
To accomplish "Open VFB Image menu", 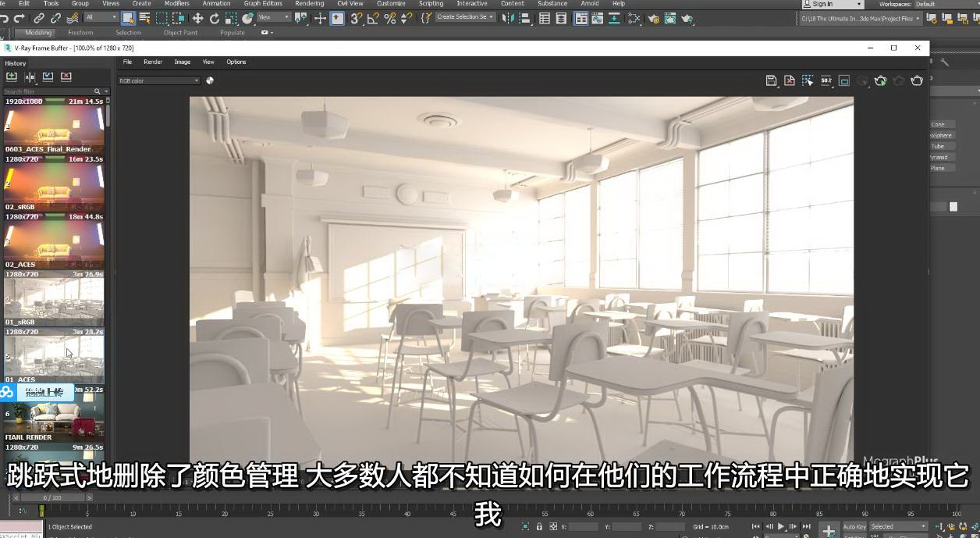I will (x=183, y=62).
